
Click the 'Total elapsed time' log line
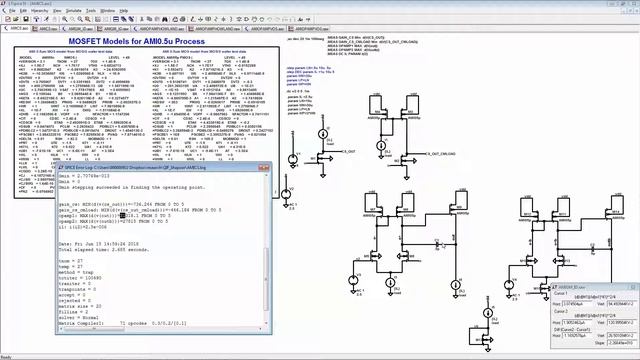104,249
